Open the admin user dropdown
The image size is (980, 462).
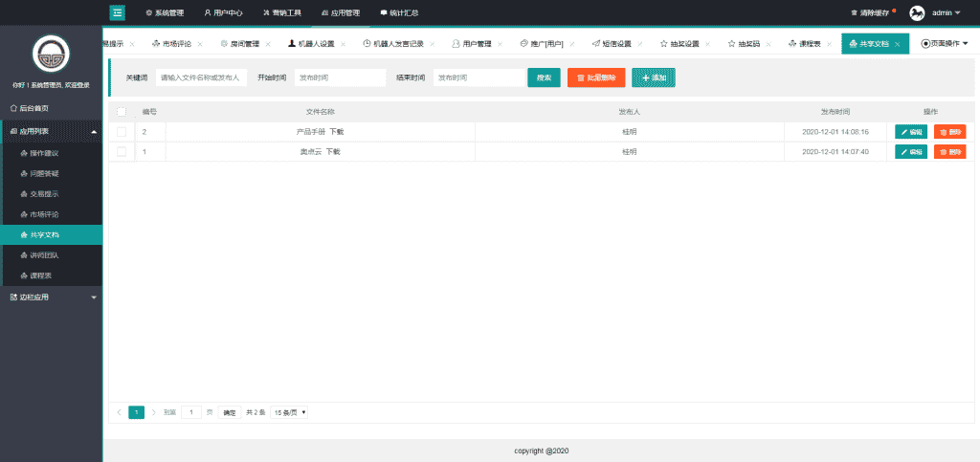point(946,13)
